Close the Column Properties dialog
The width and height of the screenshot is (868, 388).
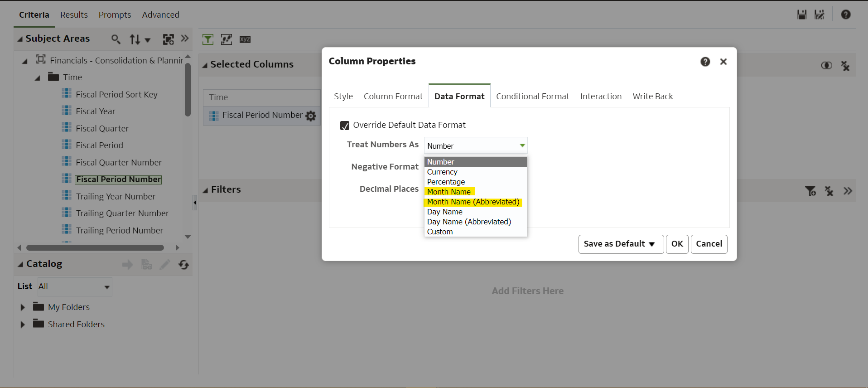[x=723, y=62]
